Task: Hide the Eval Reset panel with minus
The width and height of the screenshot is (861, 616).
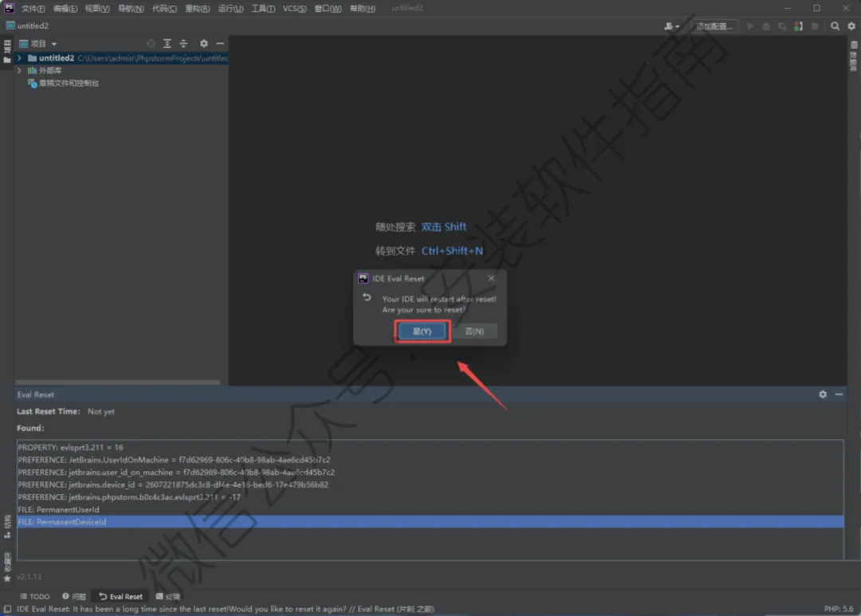Action: pyautogui.click(x=839, y=394)
